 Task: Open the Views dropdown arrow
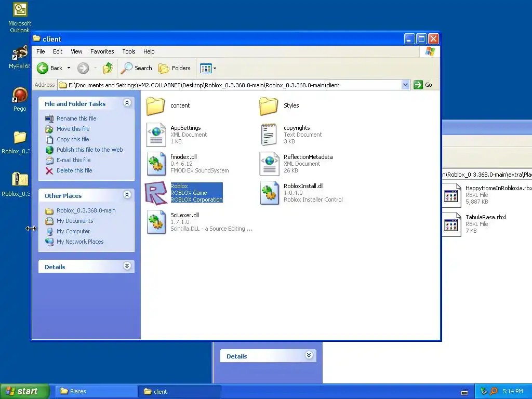215,68
